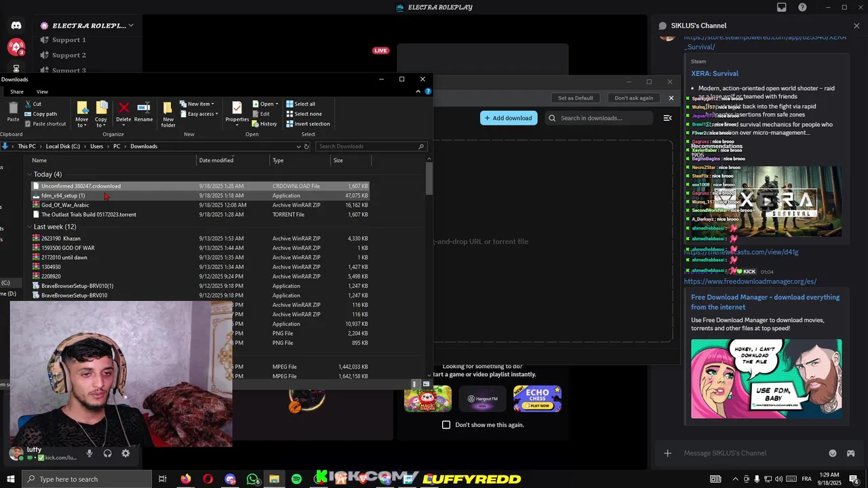This screenshot has height=488, width=868.
Task: Collapse the File Explorer ribbon arrow
Action: point(418,91)
